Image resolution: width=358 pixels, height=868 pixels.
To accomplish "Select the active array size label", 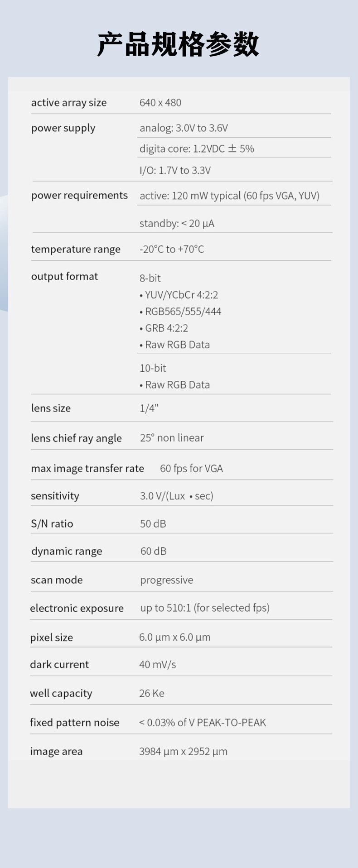I will 69,103.
